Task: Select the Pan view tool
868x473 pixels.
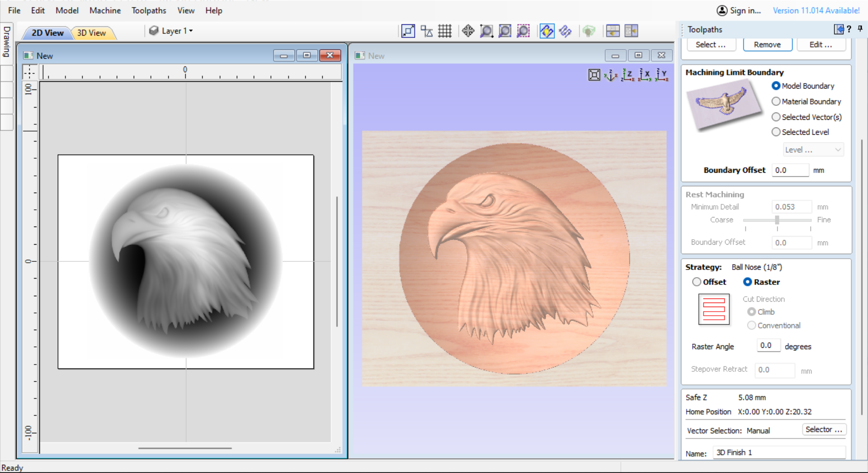Action: [468, 31]
